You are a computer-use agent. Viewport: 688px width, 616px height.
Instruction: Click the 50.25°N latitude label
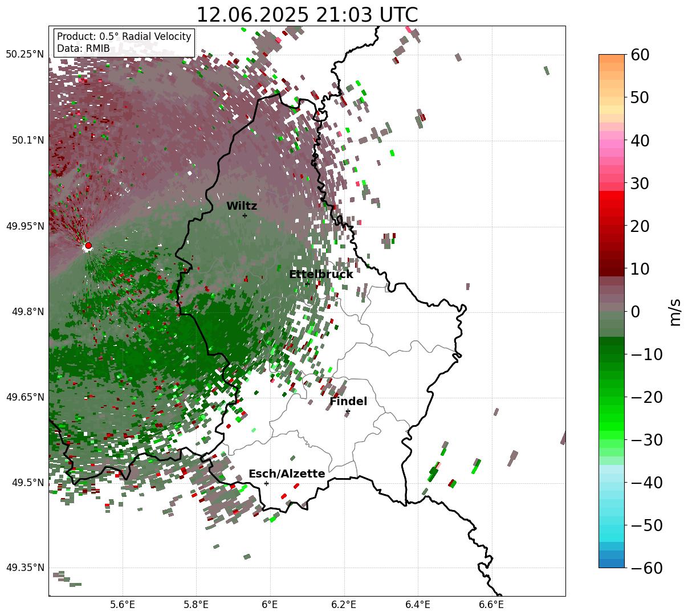[25, 55]
